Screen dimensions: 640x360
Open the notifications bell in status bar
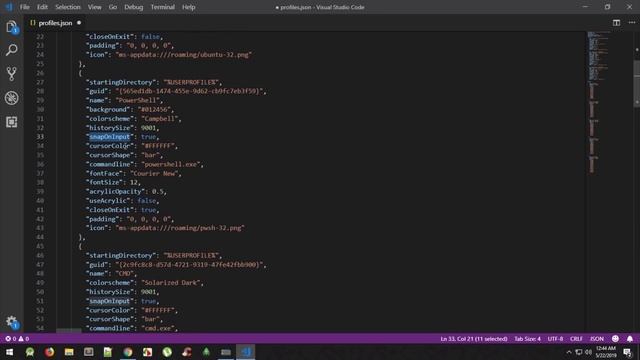pos(630,339)
